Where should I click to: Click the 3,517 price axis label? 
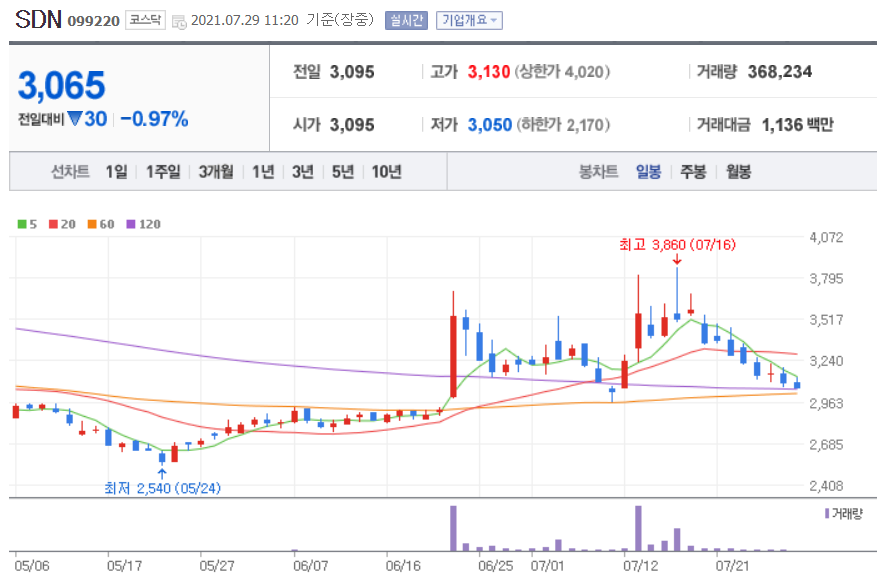[x=826, y=320]
